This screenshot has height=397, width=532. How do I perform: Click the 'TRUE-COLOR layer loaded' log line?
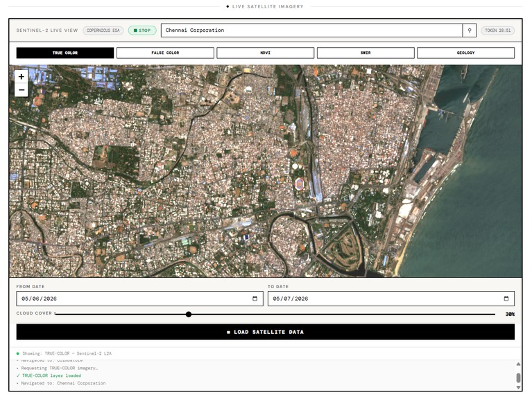coord(51,376)
